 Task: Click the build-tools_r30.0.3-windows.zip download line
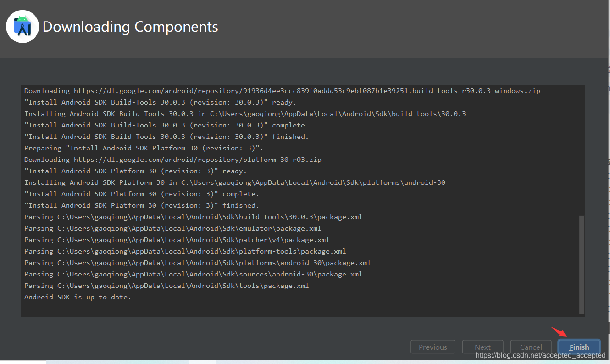tap(282, 91)
